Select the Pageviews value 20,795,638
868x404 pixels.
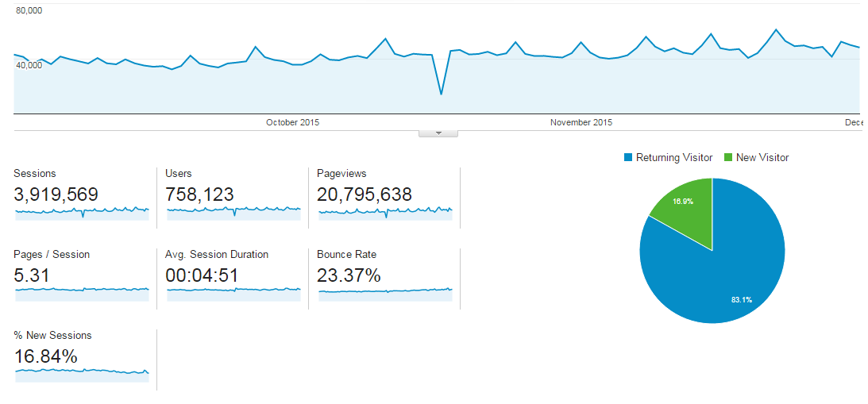[x=365, y=194]
